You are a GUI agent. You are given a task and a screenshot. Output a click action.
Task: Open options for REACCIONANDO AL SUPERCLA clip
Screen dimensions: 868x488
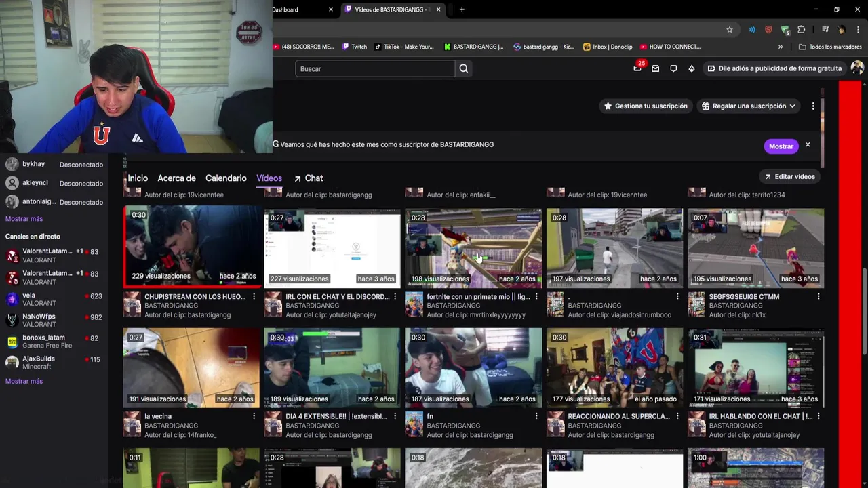pos(677,417)
